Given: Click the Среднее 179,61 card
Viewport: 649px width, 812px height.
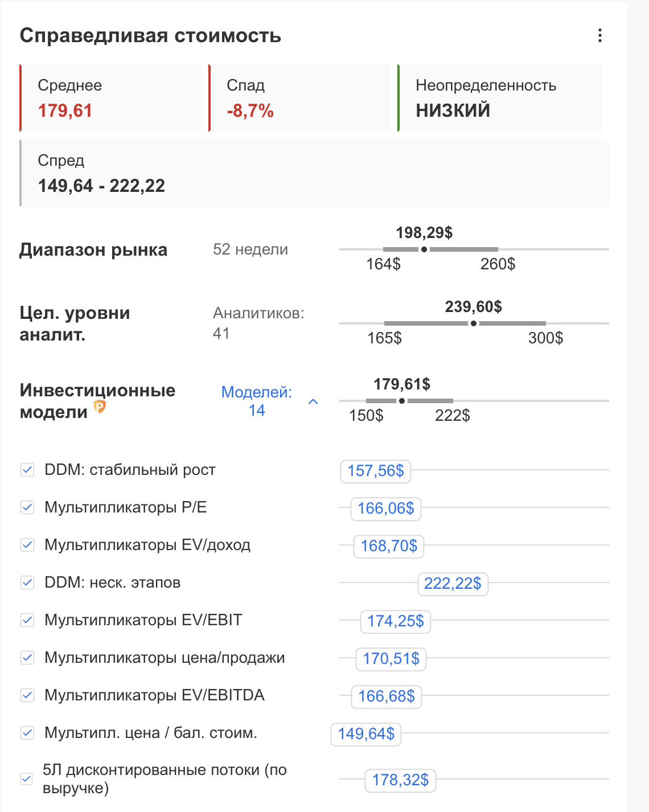Looking at the screenshot, I should (111, 98).
